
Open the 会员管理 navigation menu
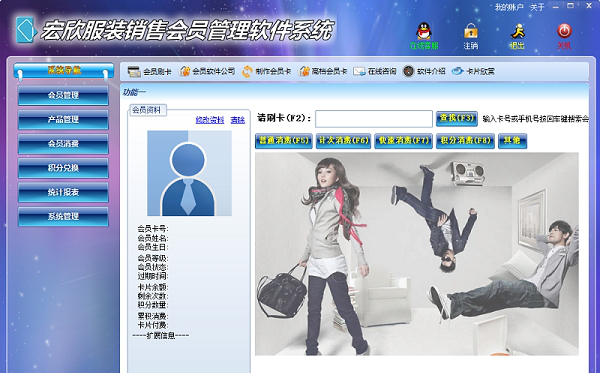[63, 95]
